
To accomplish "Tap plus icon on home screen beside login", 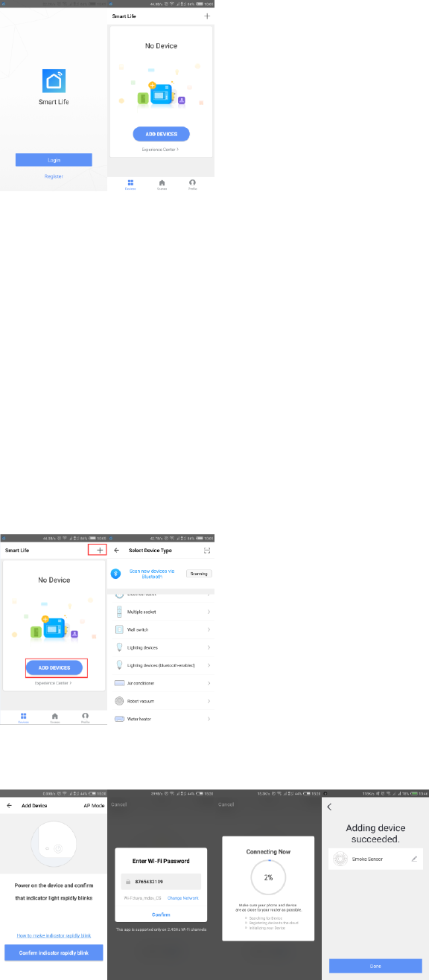I will pyautogui.click(x=206, y=16).
